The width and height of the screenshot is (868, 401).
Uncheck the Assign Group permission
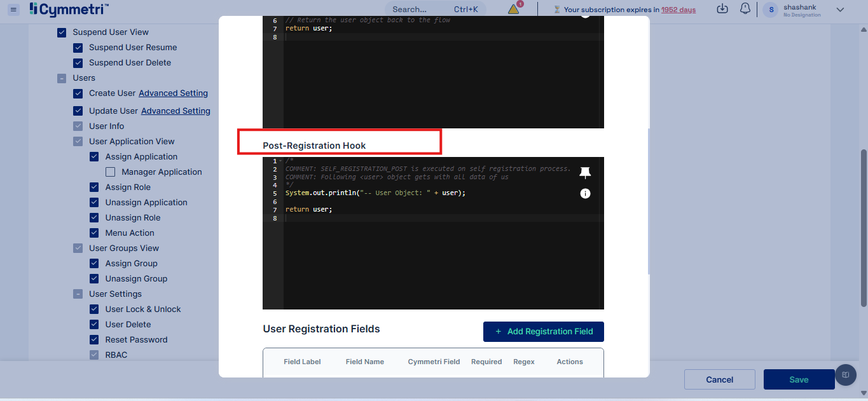click(94, 264)
